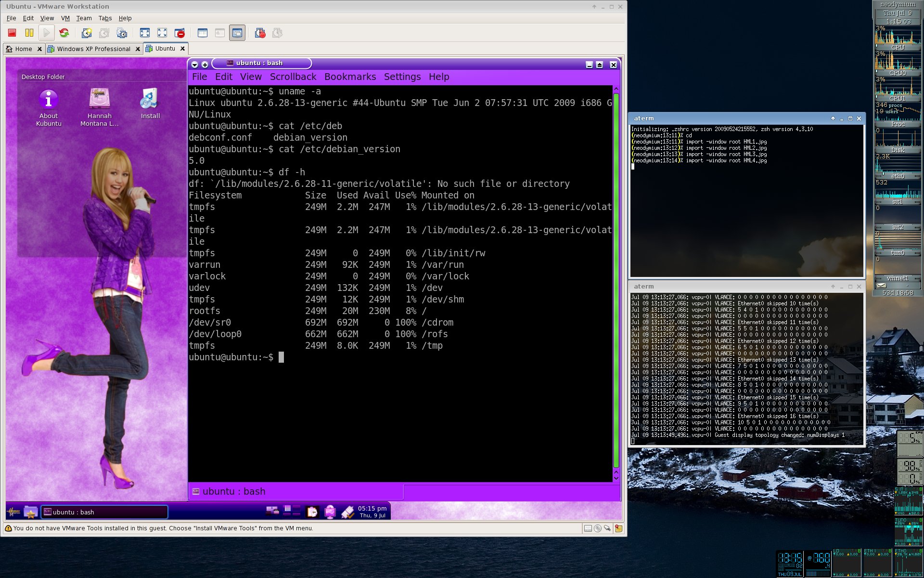
Task: Open the Hannah Montana L... desktop icon
Action: click(x=100, y=107)
